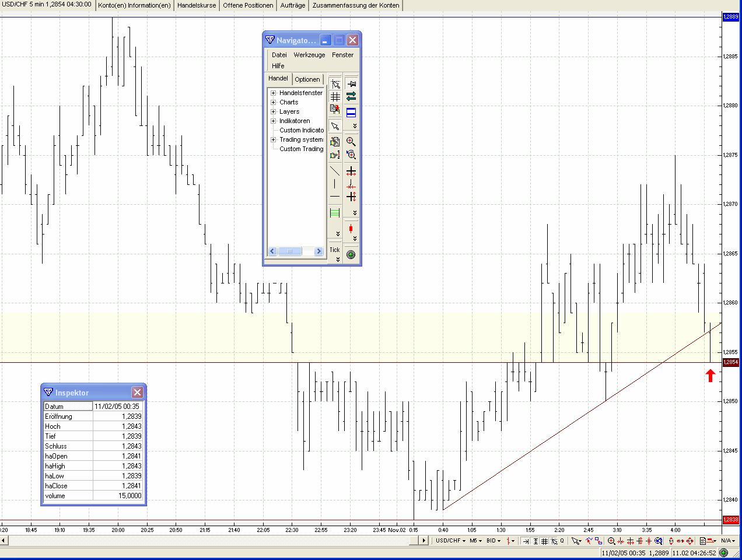Image resolution: width=742 pixels, height=560 pixels.
Task: Click the Navigator tree's left scroll arrow
Action: pos(272,251)
